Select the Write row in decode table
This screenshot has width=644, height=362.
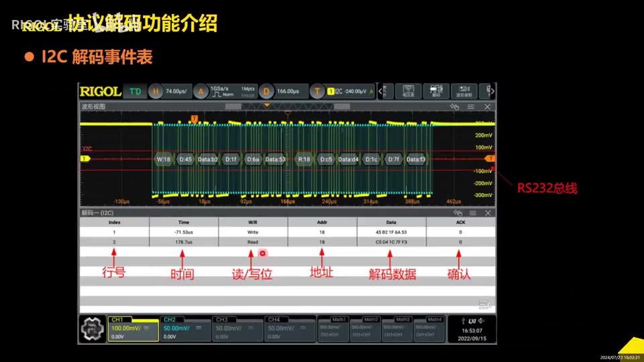pyautogui.click(x=288, y=232)
